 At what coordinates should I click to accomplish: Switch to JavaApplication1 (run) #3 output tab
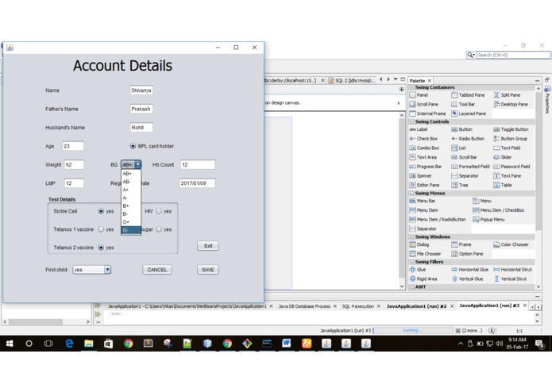pos(489,306)
